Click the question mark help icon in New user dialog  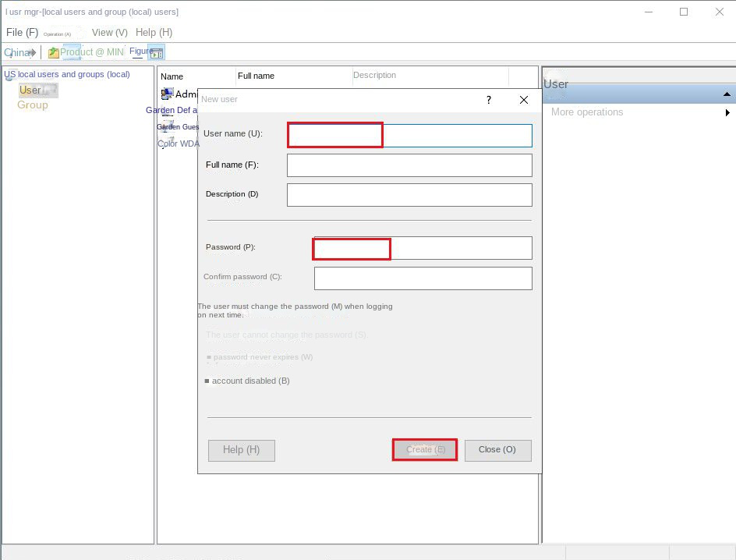489,100
